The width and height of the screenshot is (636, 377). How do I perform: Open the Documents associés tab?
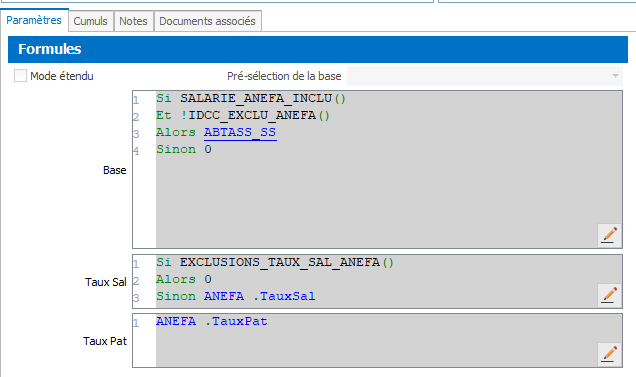[x=207, y=21]
